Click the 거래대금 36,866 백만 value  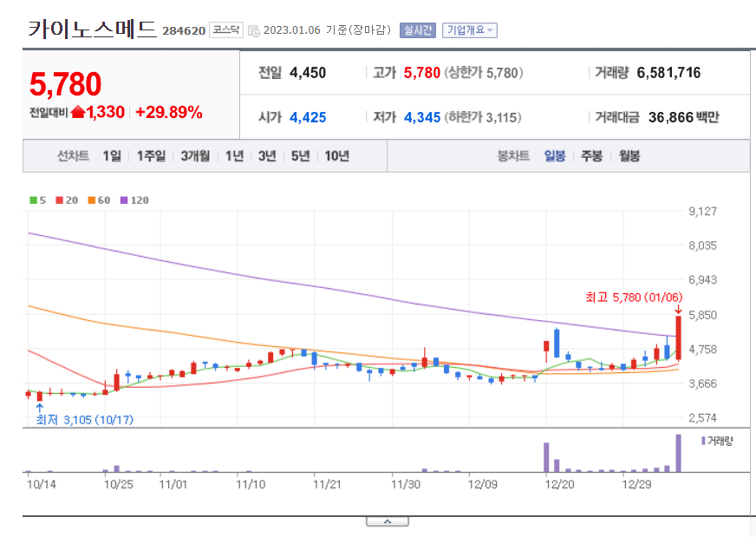pyautogui.click(x=684, y=117)
